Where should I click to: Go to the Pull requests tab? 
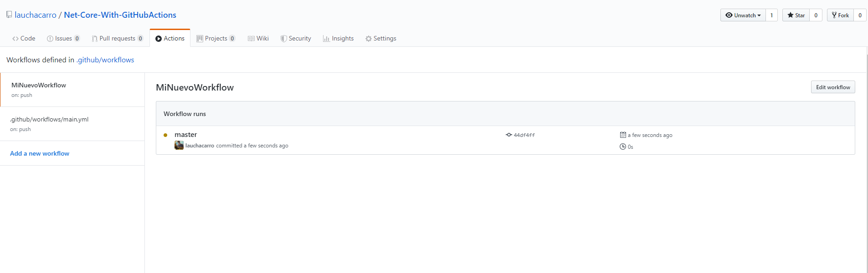118,38
